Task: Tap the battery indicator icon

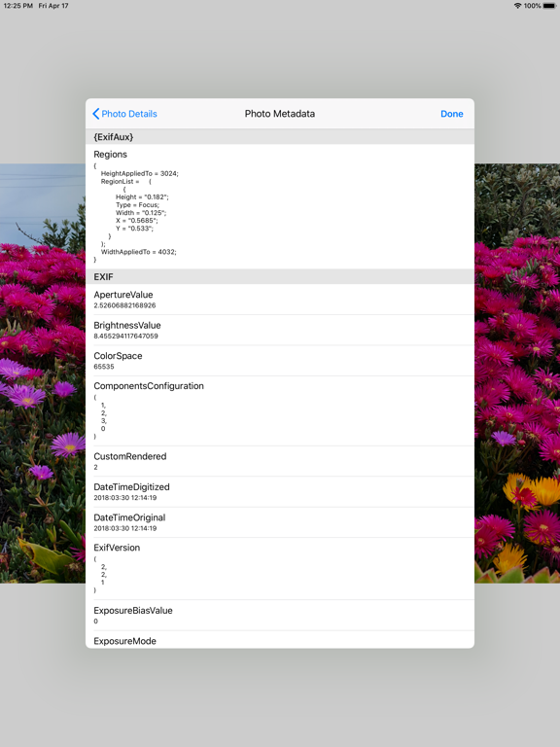Action: point(549,6)
